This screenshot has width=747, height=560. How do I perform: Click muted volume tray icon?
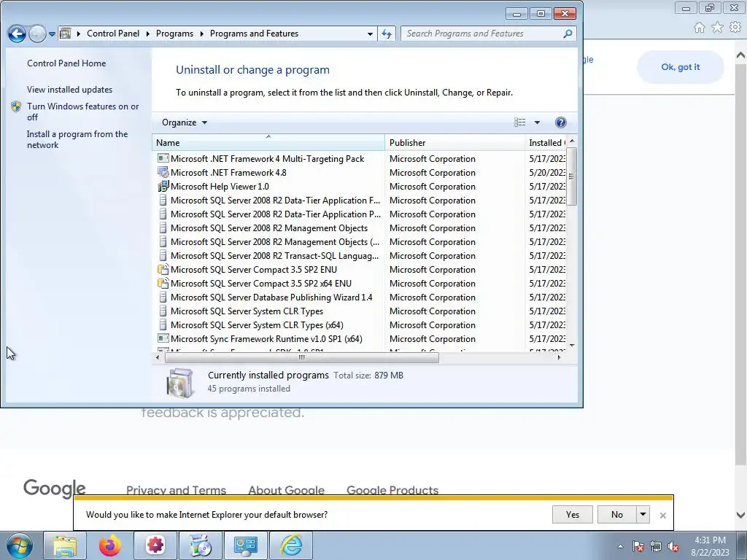coord(673,547)
